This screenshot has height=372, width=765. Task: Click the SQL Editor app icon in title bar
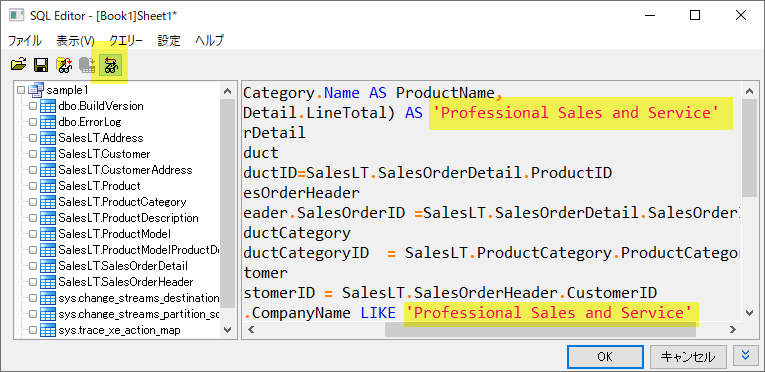[16, 15]
